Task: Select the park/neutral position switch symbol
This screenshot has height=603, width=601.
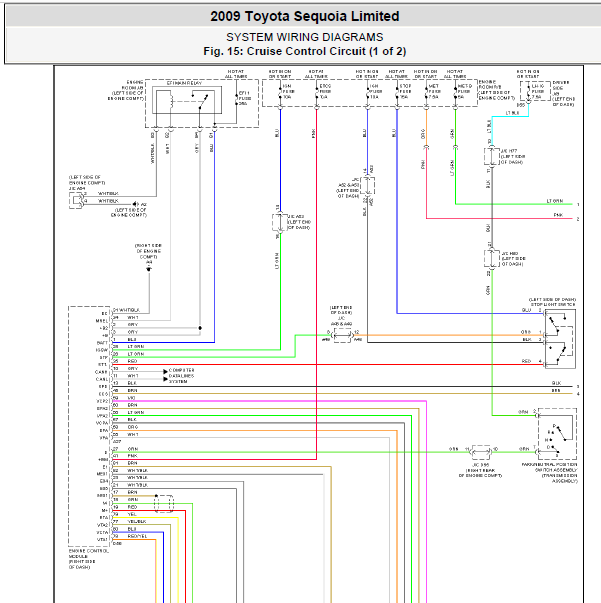Action: click(557, 434)
